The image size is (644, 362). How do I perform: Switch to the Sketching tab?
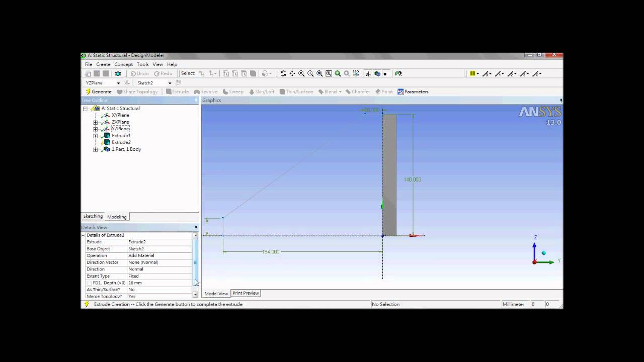(93, 216)
